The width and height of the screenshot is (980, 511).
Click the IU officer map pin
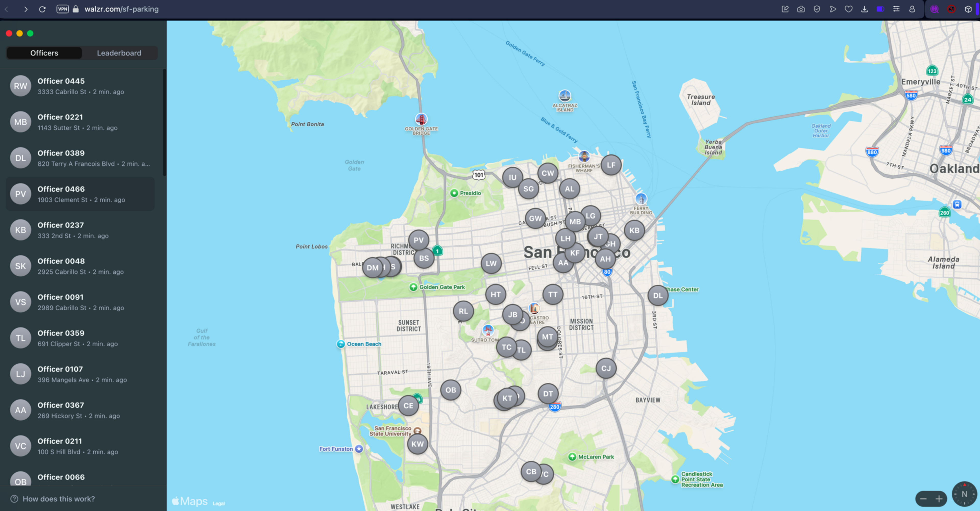click(x=512, y=177)
